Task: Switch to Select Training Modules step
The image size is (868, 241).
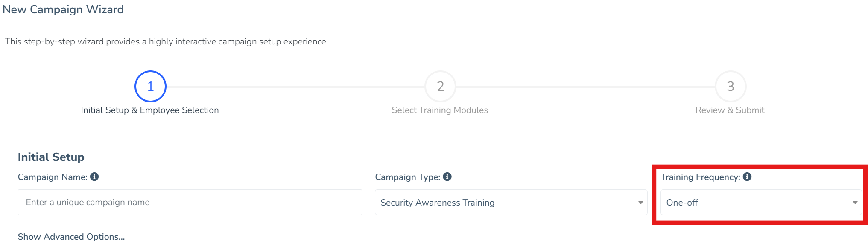Action: (x=440, y=110)
